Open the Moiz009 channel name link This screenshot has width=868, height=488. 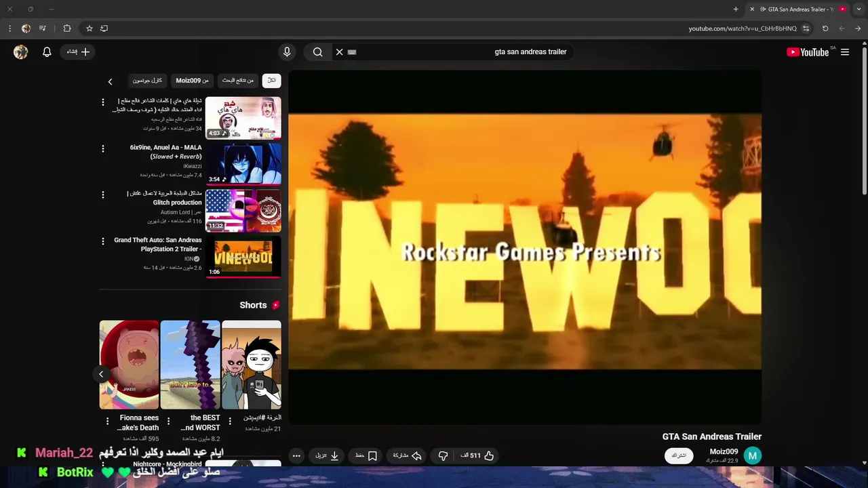point(724,451)
